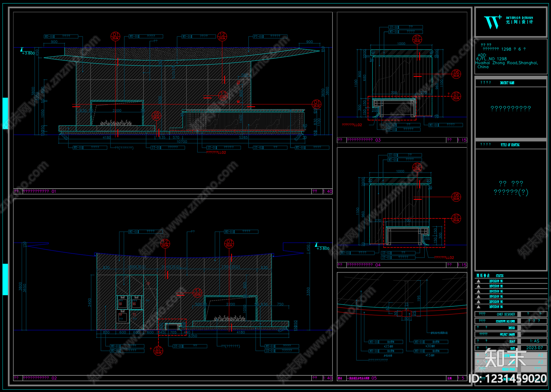Screen dimensions: 551x392
Task: Pick the 'Huaihai Zhong Road,Shanghai,' text line
Action: 507,63
